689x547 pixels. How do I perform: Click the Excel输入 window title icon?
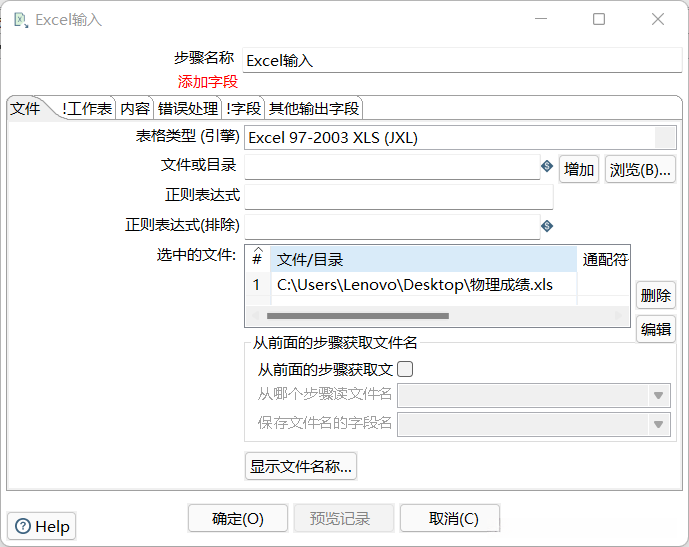21,20
